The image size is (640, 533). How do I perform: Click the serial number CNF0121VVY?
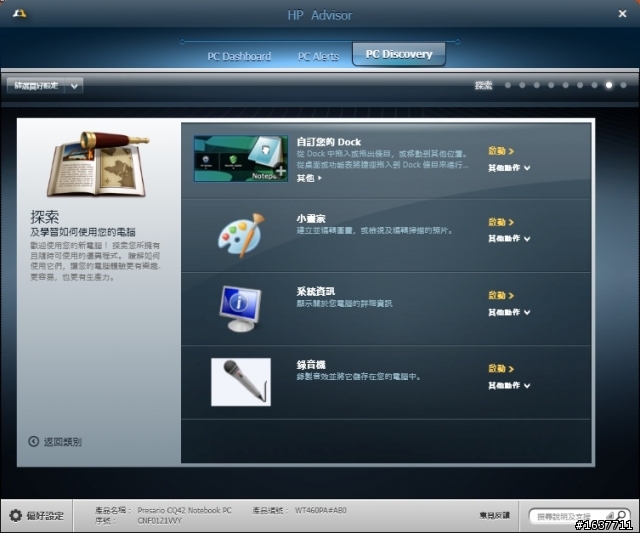tap(160, 521)
